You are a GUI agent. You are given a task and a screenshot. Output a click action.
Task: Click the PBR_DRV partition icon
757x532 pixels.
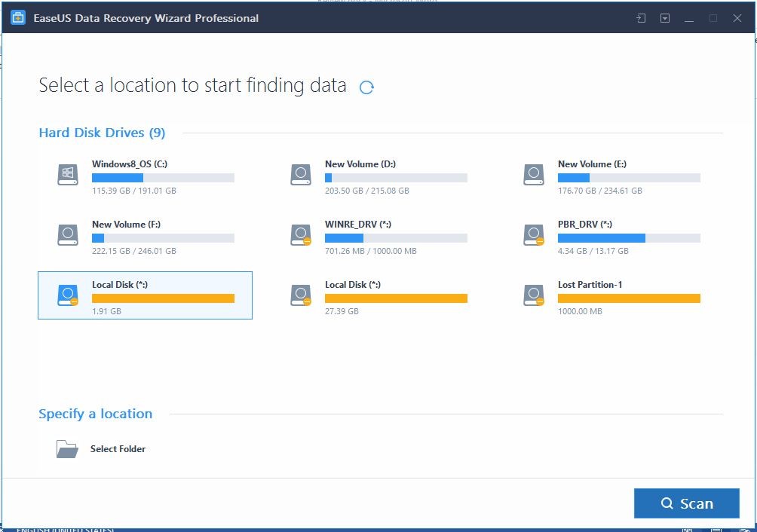534,234
